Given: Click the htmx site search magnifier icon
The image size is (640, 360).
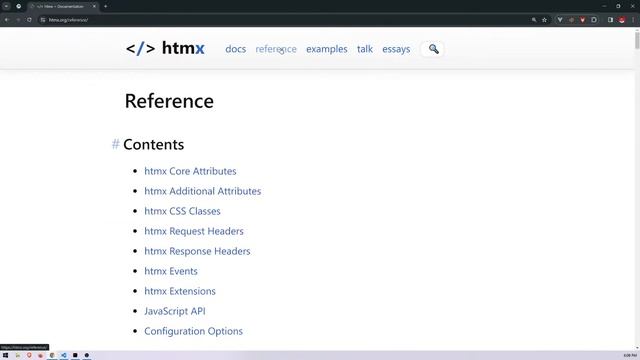Looking at the screenshot, I should (x=433, y=49).
